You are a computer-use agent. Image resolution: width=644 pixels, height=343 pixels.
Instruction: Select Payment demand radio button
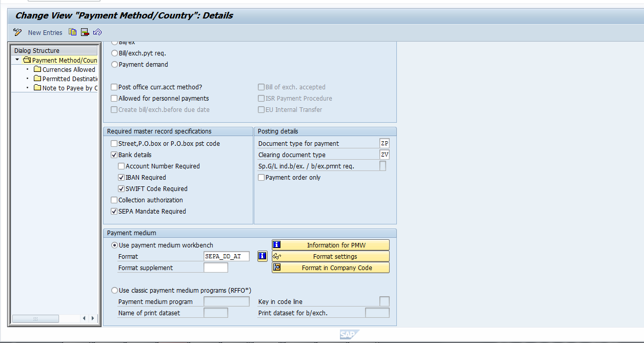click(114, 64)
